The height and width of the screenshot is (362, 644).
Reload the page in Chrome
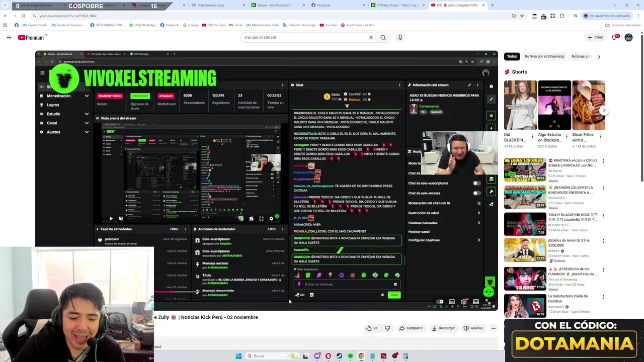pos(23,16)
